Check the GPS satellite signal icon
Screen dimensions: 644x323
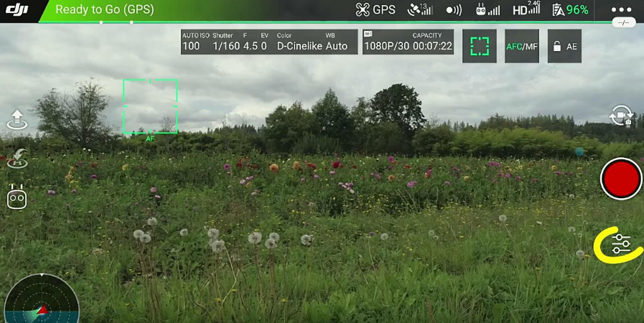420,9
